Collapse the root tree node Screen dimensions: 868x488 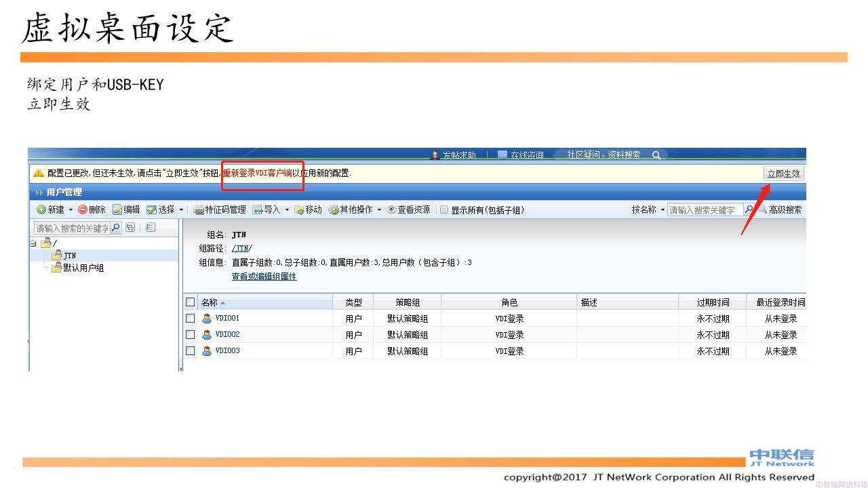[x=34, y=243]
